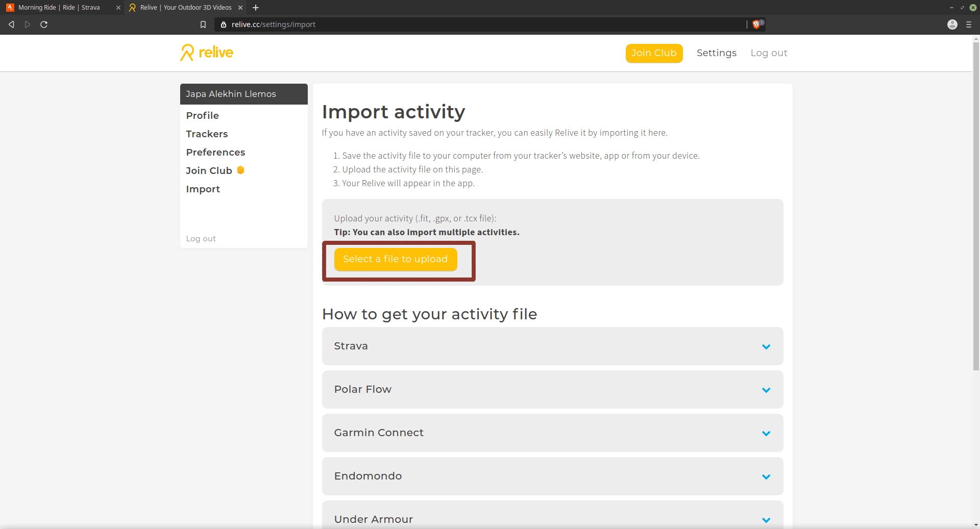The image size is (980, 529).
Task: Bookmark this page using bookmark icon
Action: (203, 24)
